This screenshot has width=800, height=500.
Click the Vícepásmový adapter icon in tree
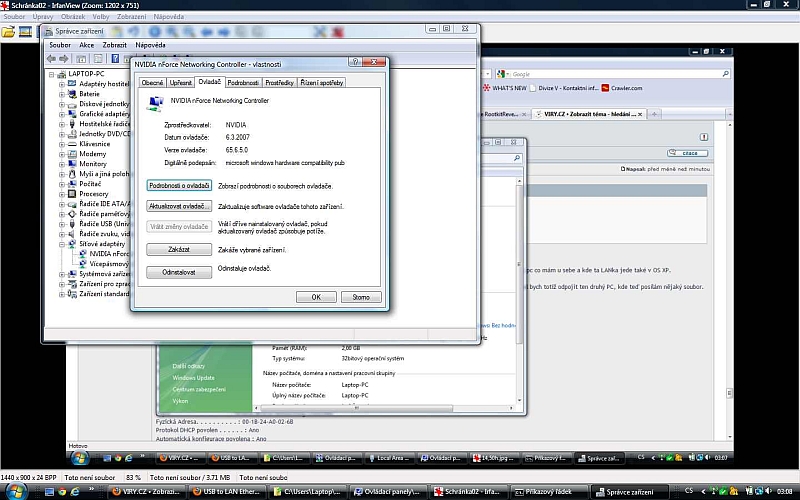coord(82,264)
